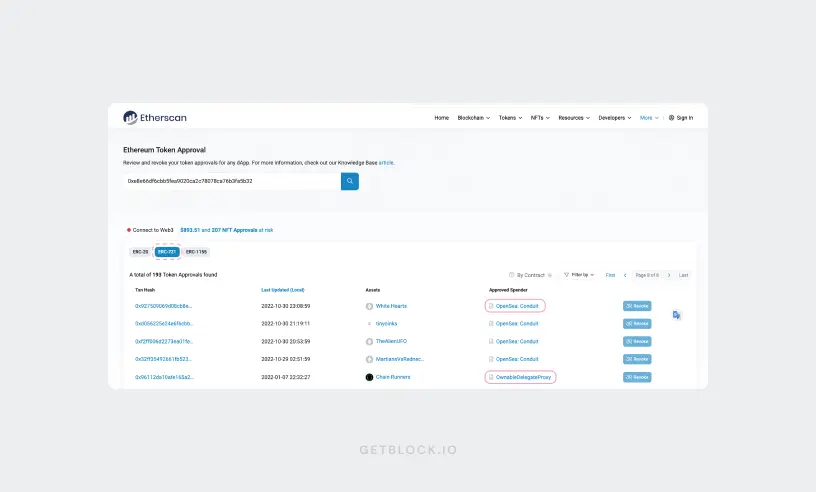Open the Chain Runners asset link
This screenshot has height=492, width=816.
tap(393, 377)
